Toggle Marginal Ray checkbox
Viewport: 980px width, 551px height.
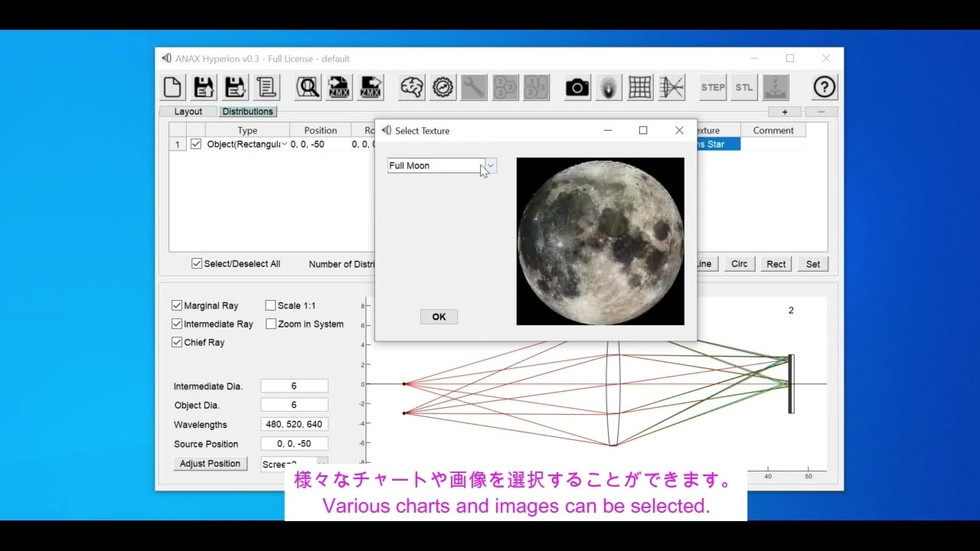click(x=177, y=305)
